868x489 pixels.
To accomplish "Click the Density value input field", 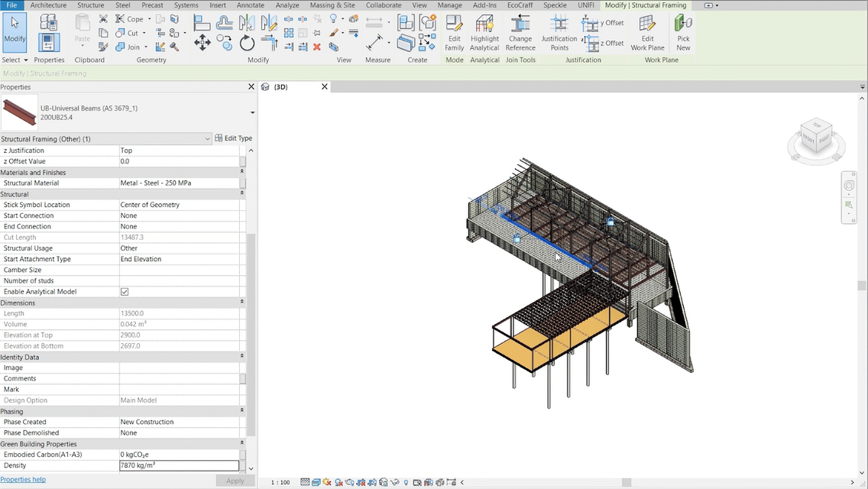I will (180, 466).
